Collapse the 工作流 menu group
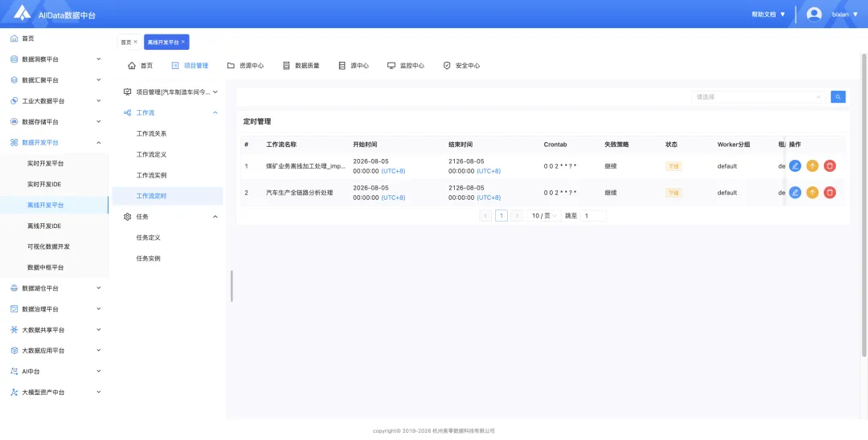This screenshot has height=440, width=868. click(x=215, y=112)
